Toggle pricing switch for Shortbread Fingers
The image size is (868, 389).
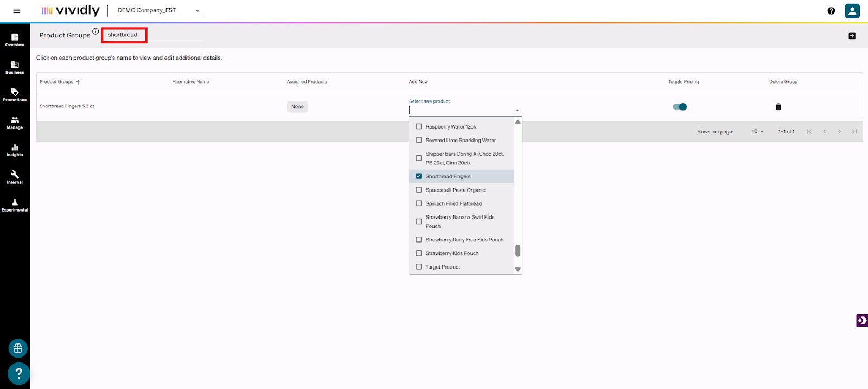680,107
